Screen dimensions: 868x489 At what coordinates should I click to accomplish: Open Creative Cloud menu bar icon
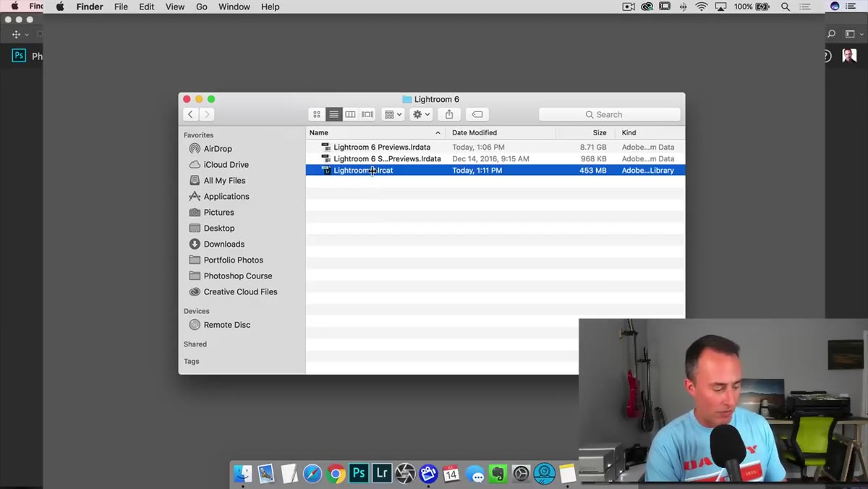pos(647,7)
